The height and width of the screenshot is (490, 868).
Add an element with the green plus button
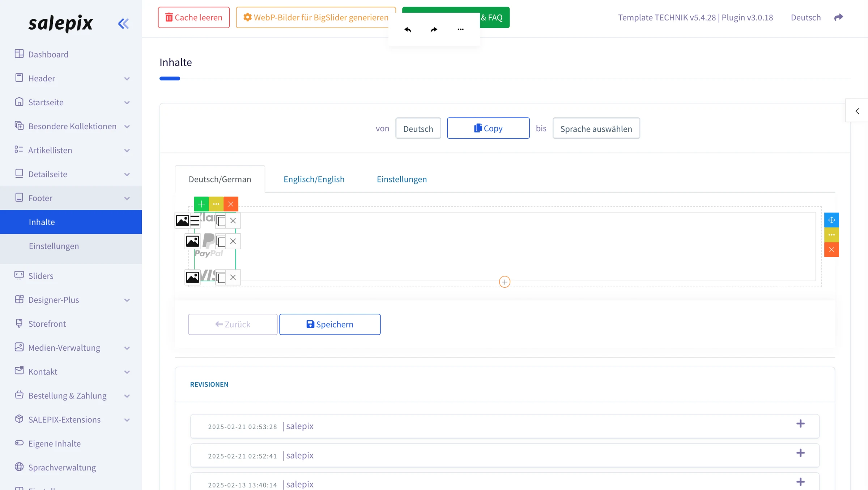pyautogui.click(x=201, y=204)
